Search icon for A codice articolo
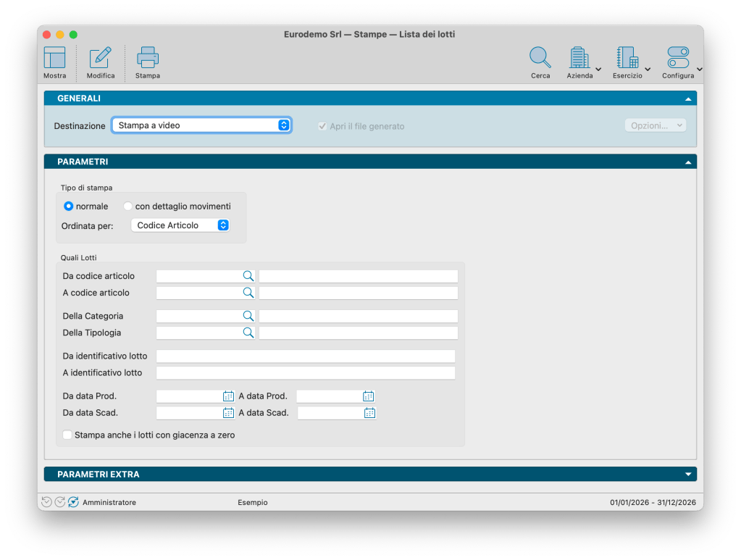The width and height of the screenshot is (741, 560). click(248, 293)
